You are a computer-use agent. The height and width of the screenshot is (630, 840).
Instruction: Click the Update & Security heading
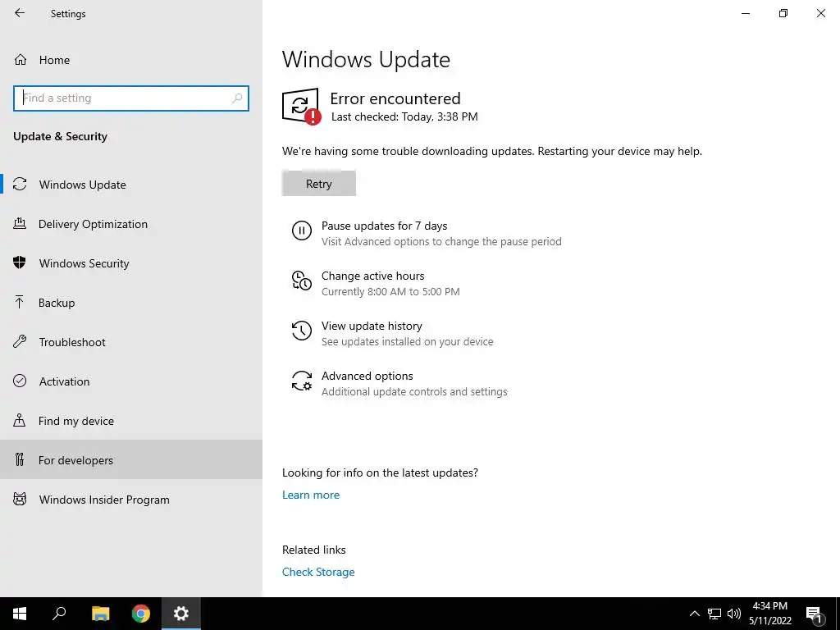pos(60,136)
